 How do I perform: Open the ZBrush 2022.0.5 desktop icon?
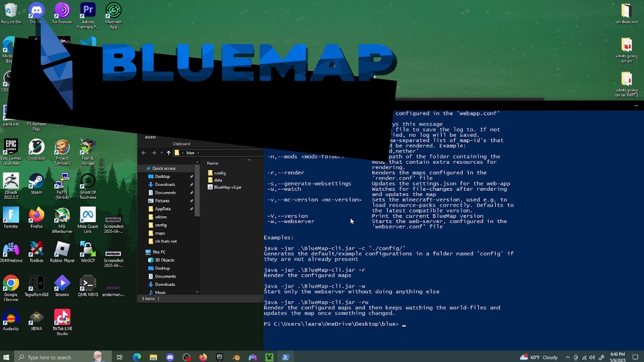[x=11, y=186]
